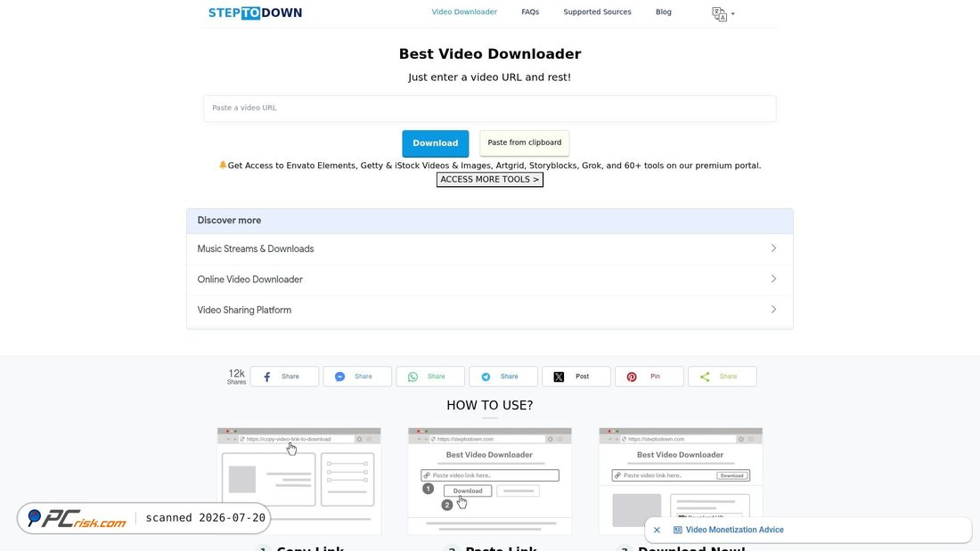Open Video Sharing Platform row
The width and height of the screenshot is (980, 551).
pos(489,310)
